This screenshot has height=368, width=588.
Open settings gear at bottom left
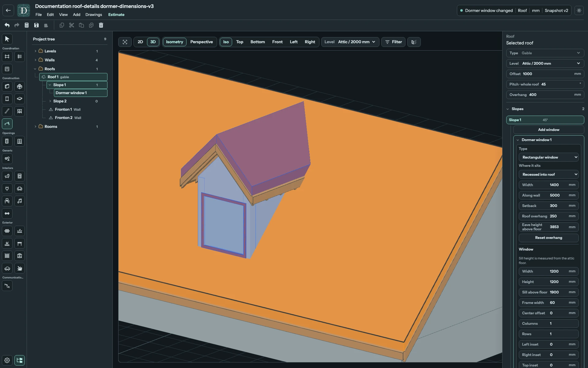click(7, 360)
